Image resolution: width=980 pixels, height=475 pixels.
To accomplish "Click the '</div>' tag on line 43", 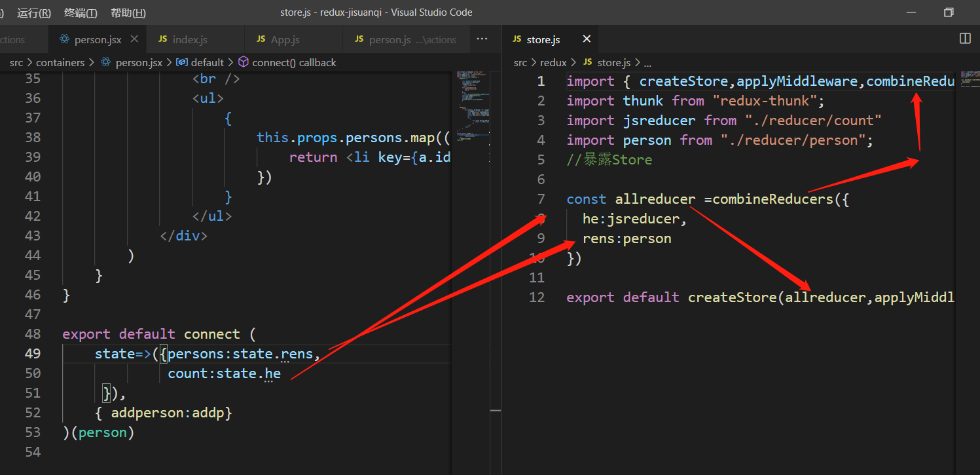I will pyautogui.click(x=183, y=236).
